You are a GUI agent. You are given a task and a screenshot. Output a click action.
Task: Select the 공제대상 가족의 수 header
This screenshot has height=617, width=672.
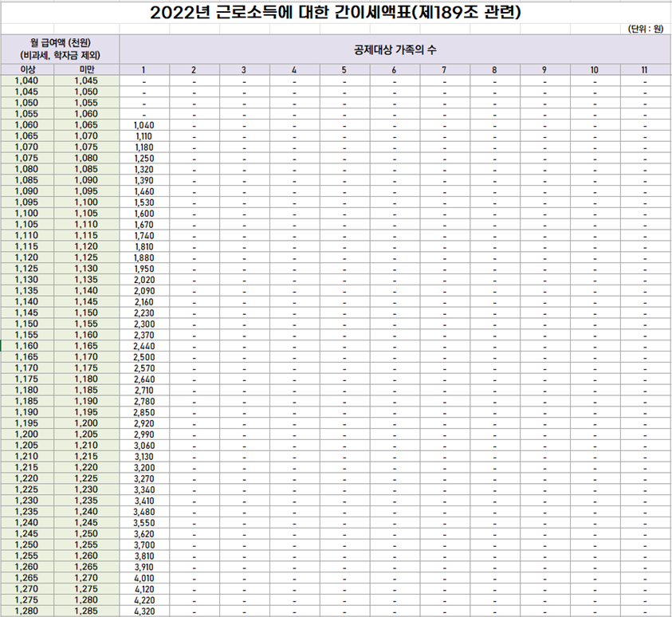click(x=395, y=49)
